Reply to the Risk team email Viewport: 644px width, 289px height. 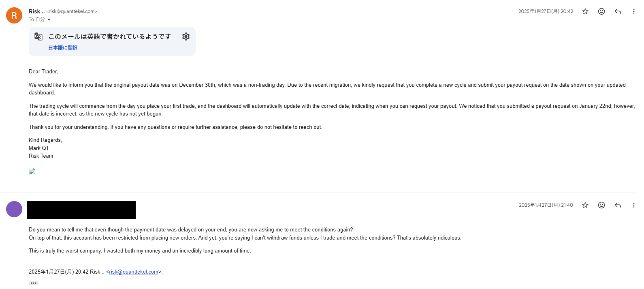[x=618, y=11]
